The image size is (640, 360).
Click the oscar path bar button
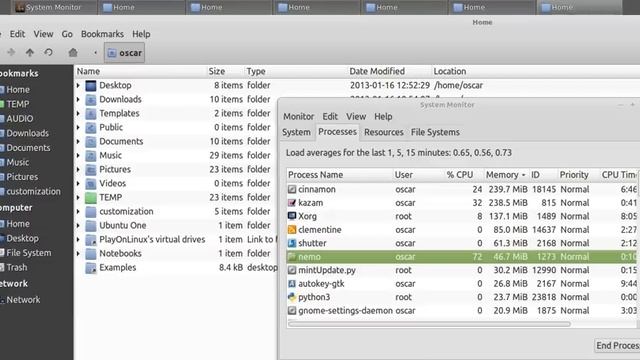point(124,53)
